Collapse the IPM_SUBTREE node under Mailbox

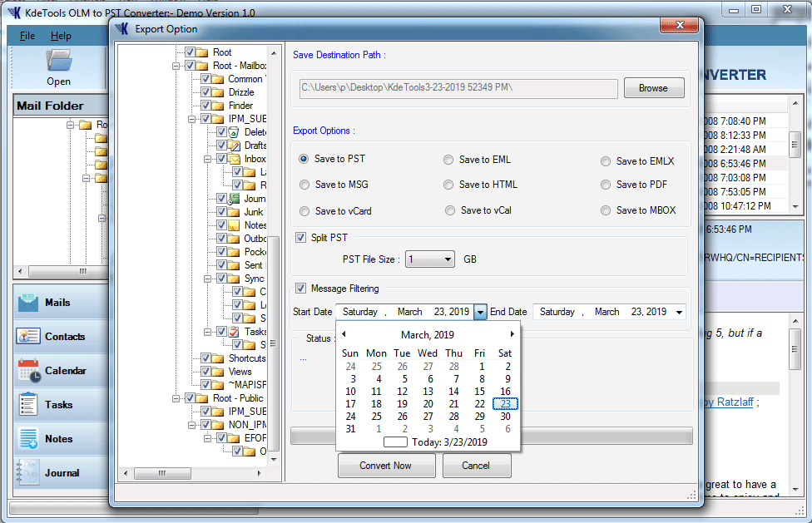(x=191, y=119)
